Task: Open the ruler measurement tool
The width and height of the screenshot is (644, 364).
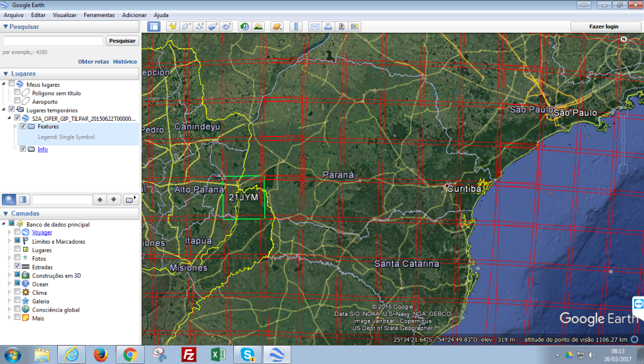Action: (x=296, y=26)
